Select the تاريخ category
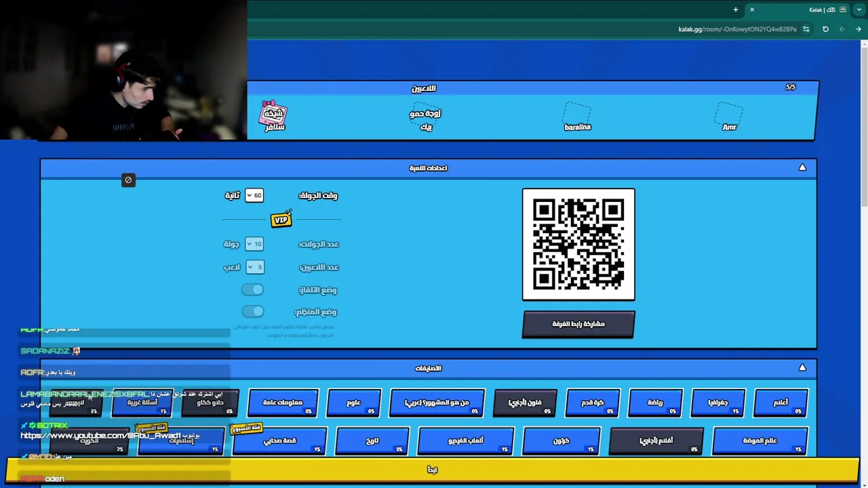The height and width of the screenshot is (488, 868). click(372, 441)
